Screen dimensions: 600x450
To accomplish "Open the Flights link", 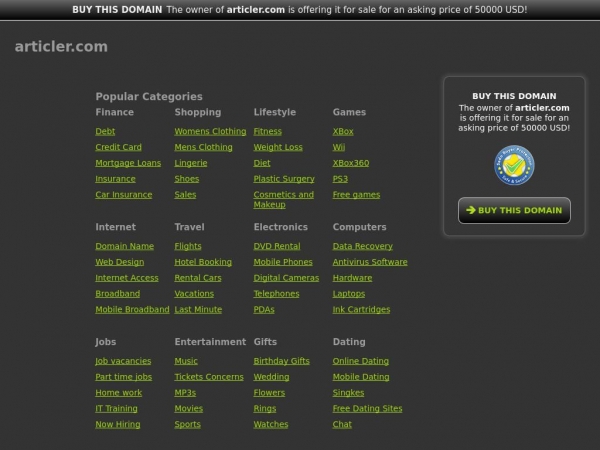I will pos(188,246).
